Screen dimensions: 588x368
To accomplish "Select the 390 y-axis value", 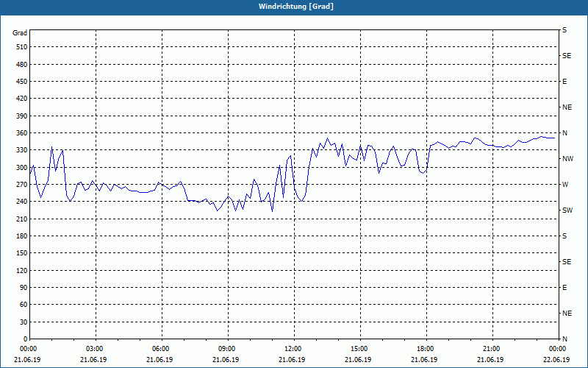I will (22, 116).
